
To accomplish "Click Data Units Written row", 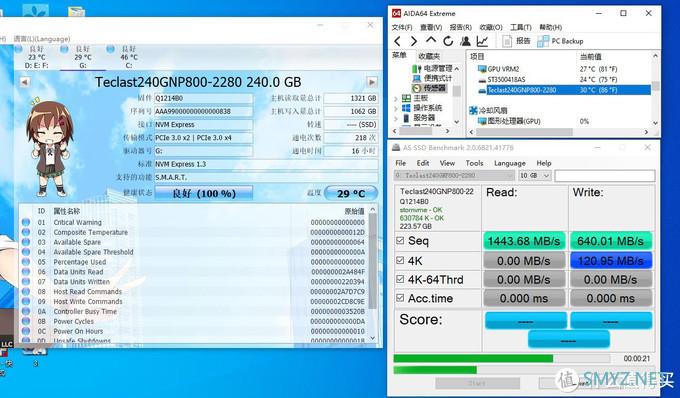I will [x=194, y=282].
